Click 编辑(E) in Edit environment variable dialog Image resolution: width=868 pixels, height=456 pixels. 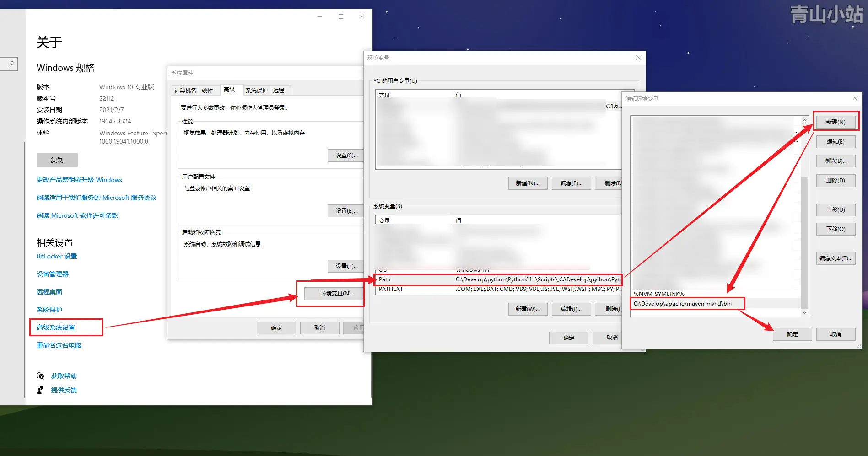836,142
